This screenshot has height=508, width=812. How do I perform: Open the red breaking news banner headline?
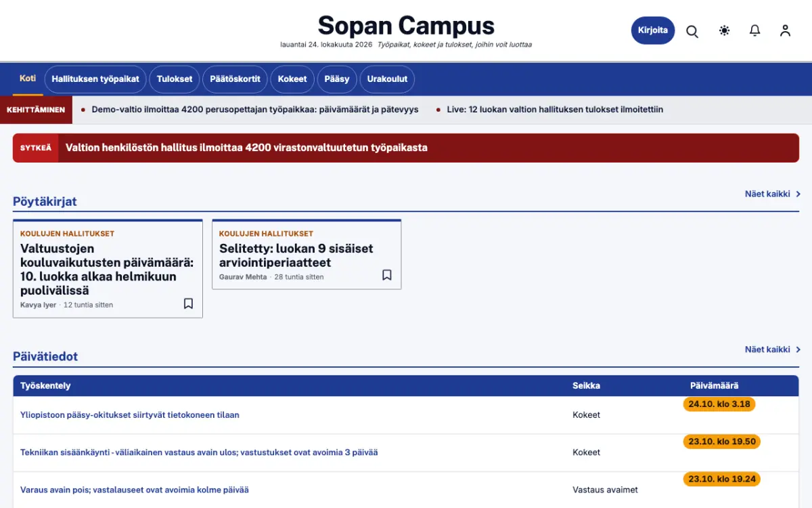[246, 148]
